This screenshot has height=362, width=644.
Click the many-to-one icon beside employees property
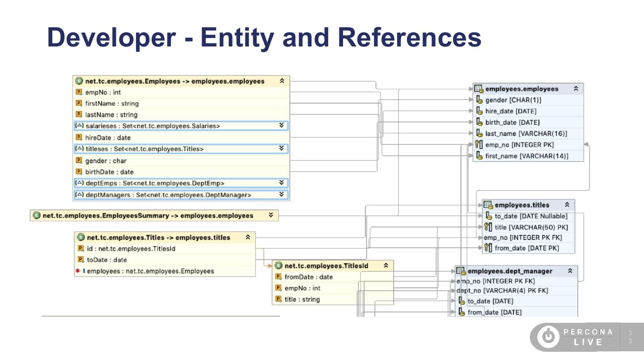point(80,271)
